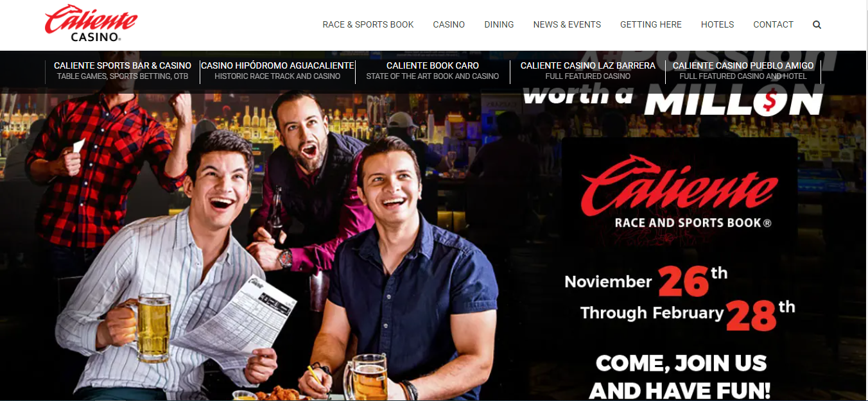Open the Hotels menu item
The image size is (868, 401).
[x=717, y=24]
